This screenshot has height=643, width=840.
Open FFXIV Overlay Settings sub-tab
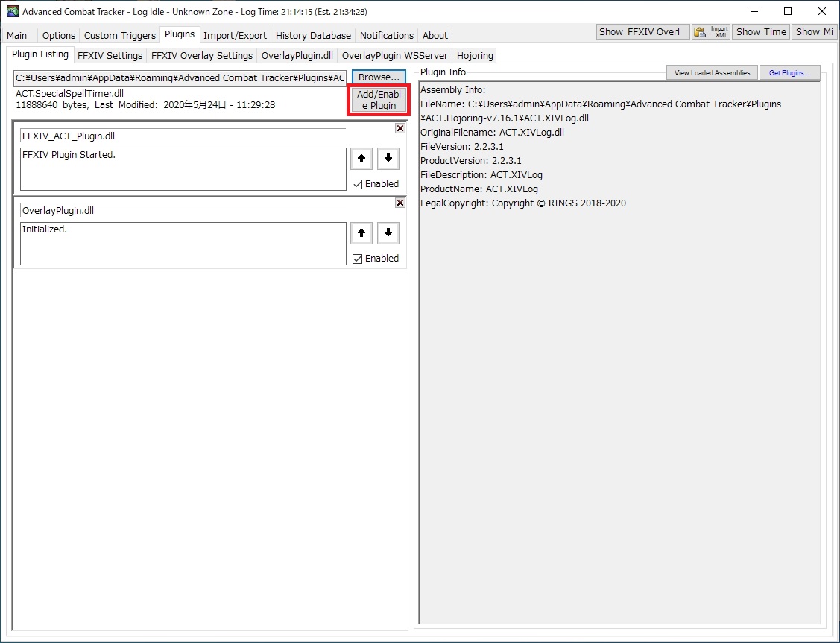201,56
